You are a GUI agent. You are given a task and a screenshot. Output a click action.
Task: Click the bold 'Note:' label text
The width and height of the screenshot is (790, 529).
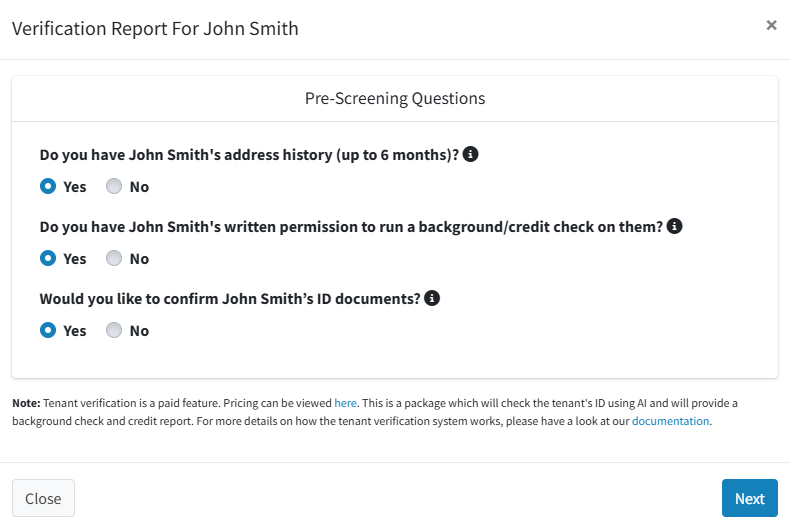tap(26, 403)
